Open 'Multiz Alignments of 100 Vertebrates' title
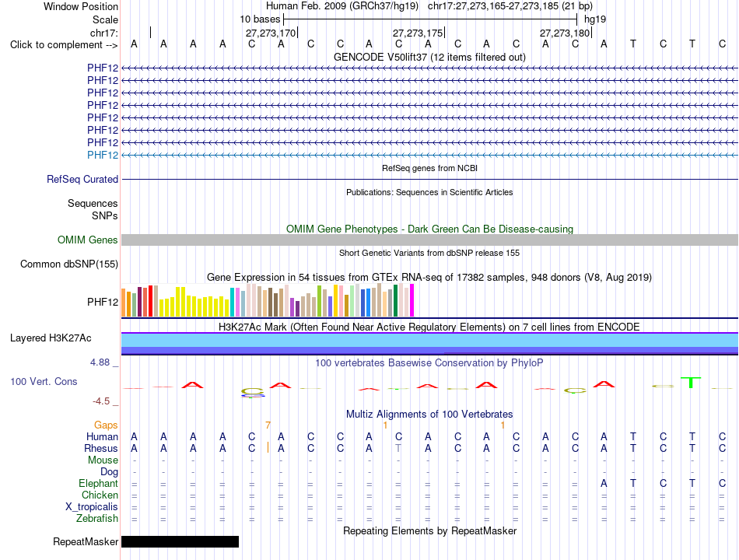This screenshot has width=739, height=560. (429, 415)
